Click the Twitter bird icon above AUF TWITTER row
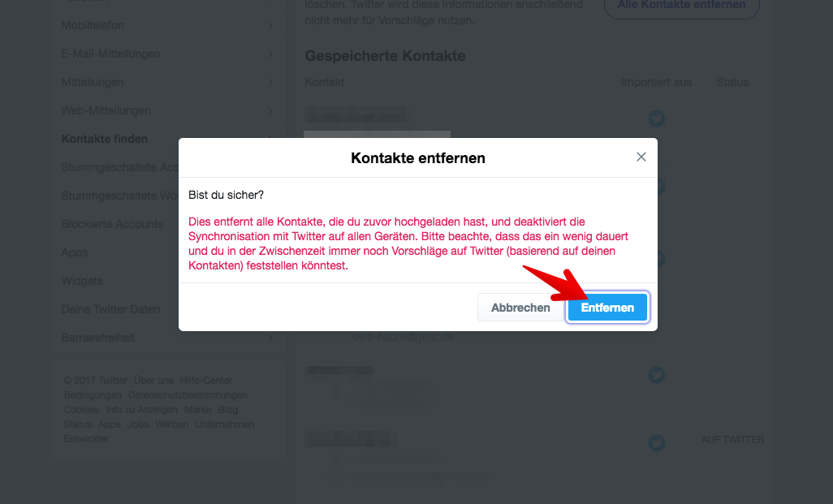Screen dimensions: 833x504 [x=657, y=375]
